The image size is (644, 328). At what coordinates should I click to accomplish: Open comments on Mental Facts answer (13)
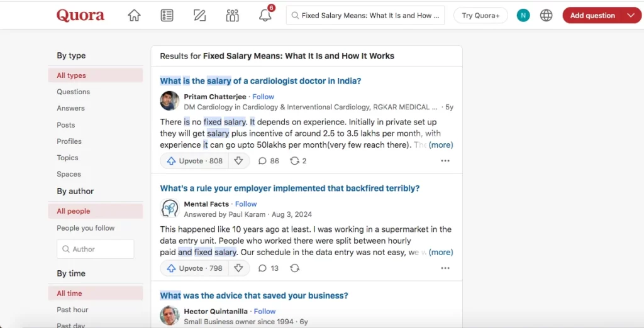[x=268, y=268]
